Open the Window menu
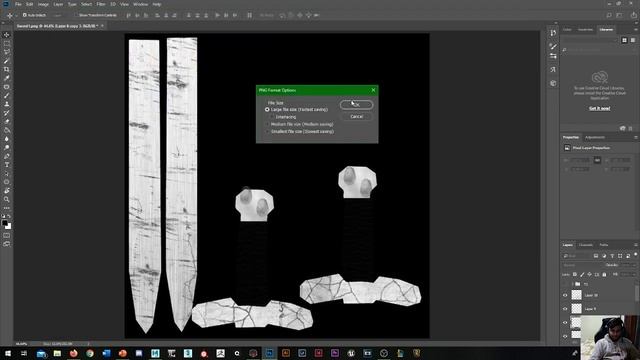Screen dimensions: 640x360 [140, 4]
